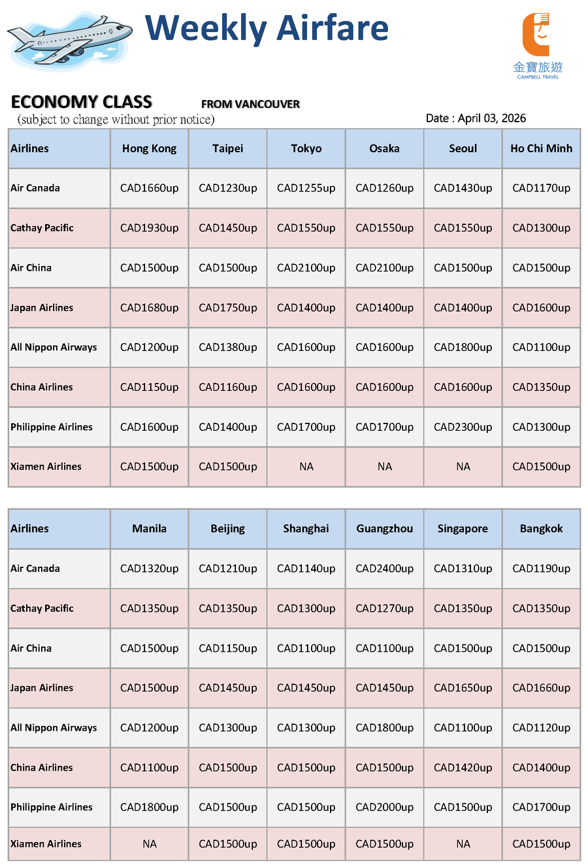Screen dimensions: 588x868
Task: Click Japan Airlines' Bangkok fare CAD1660up
Action: coord(541,688)
